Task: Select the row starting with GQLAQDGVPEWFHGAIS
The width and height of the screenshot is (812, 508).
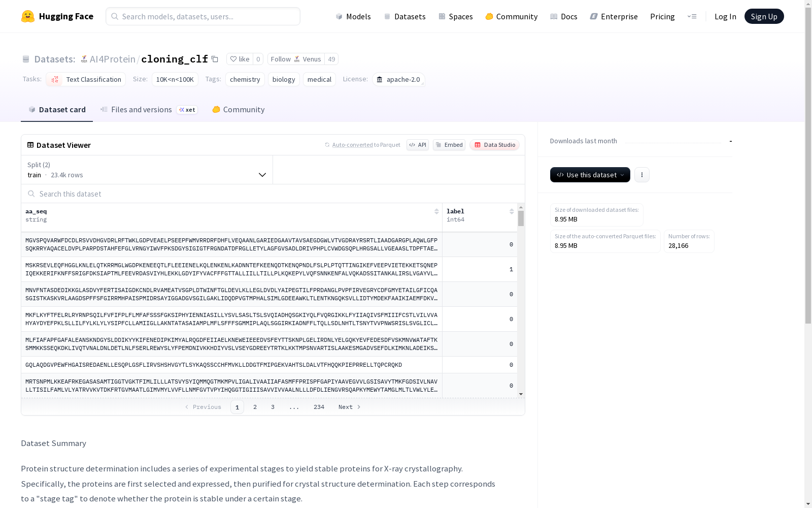Action: point(269,365)
